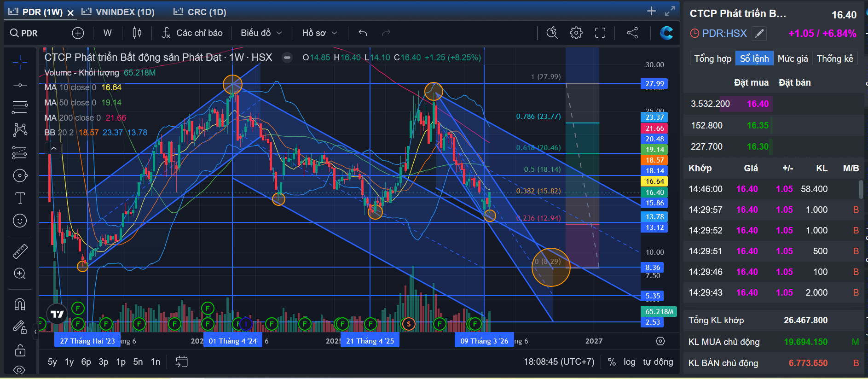Image resolution: width=868 pixels, height=379 pixels.
Task: Select the 21.66 MA200 price label
Action: tap(654, 128)
